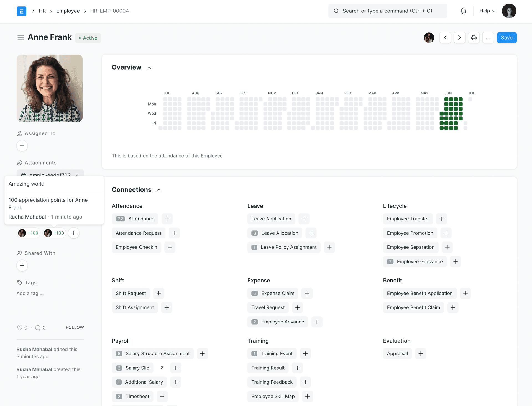Open comments via the speech bubble icon
This screenshot has height=406, width=532.
[38, 327]
